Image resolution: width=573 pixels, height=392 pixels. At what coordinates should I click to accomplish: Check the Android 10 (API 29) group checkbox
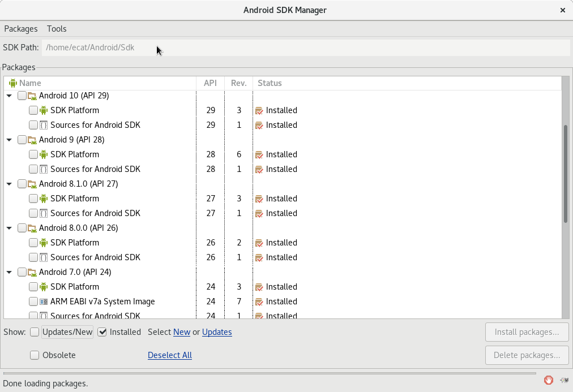click(22, 96)
